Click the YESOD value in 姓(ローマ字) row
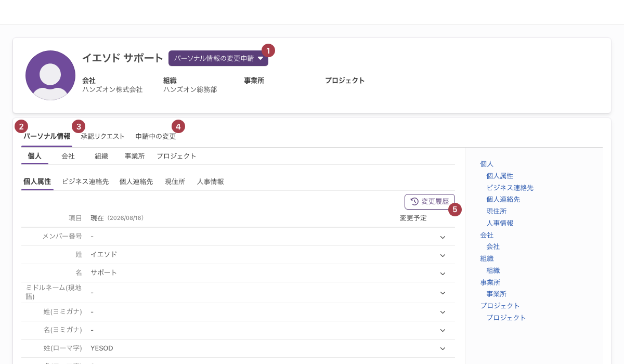 (102, 348)
